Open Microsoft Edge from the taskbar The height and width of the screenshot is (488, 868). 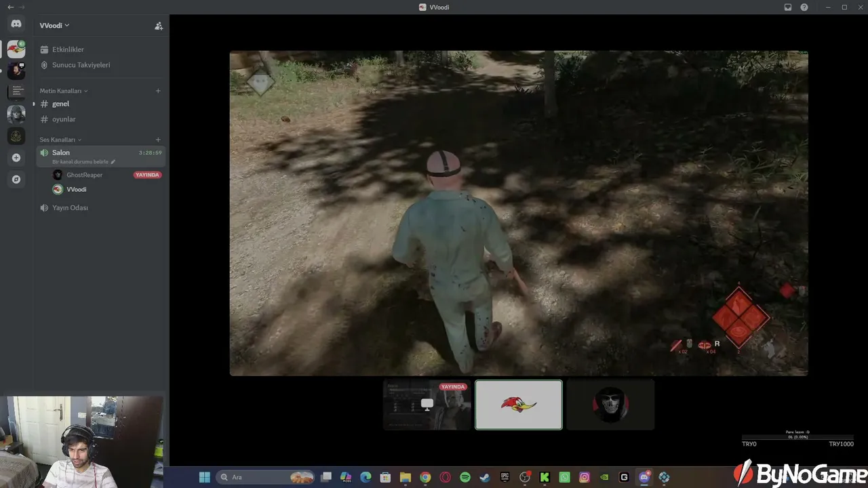pos(366,477)
